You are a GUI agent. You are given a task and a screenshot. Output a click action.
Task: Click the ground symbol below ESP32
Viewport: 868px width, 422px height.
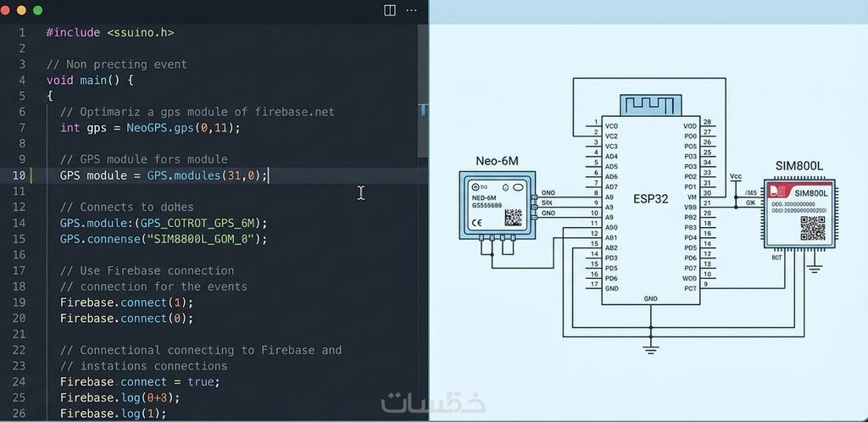(650, 347)
